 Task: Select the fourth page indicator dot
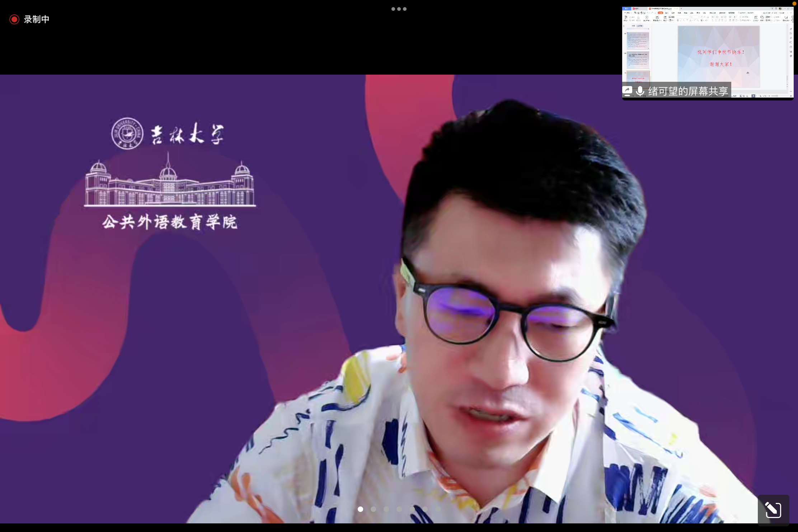click(x=399, y=509)
